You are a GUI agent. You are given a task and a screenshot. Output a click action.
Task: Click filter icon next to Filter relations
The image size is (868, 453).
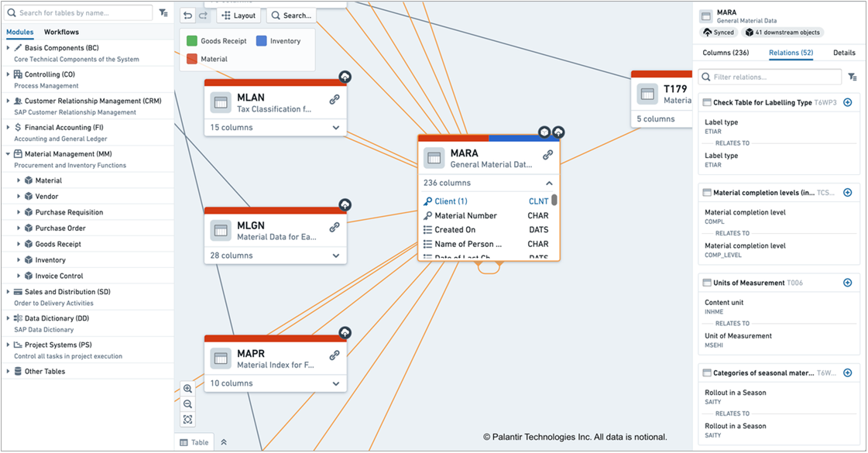pos(852,77)
